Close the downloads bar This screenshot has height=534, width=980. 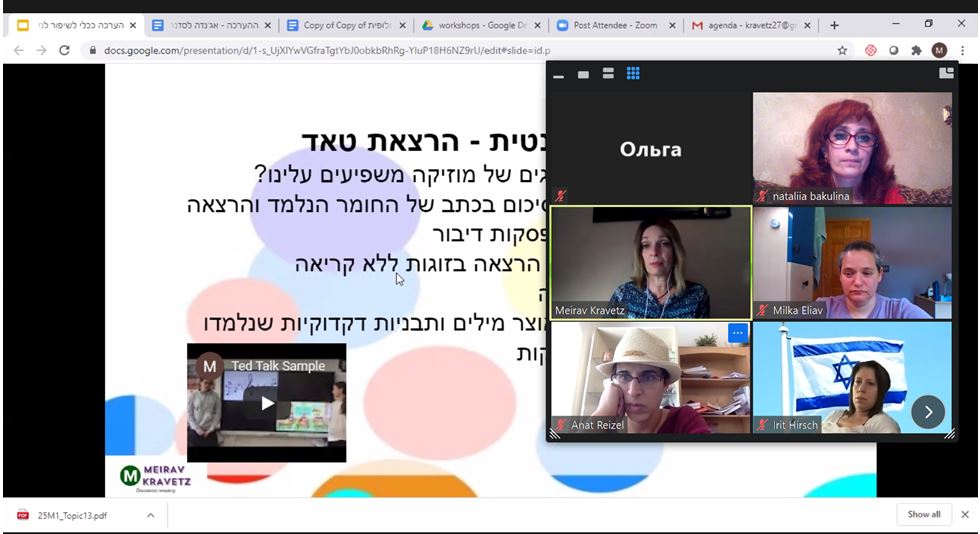click(x=965, y=515)
